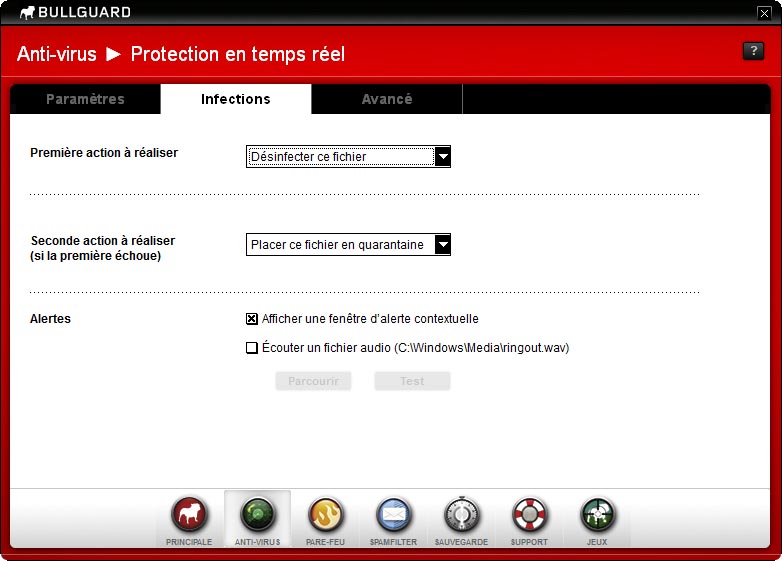
Task: Open the Spamfilter envelope icon
Action: coord(393,515)
